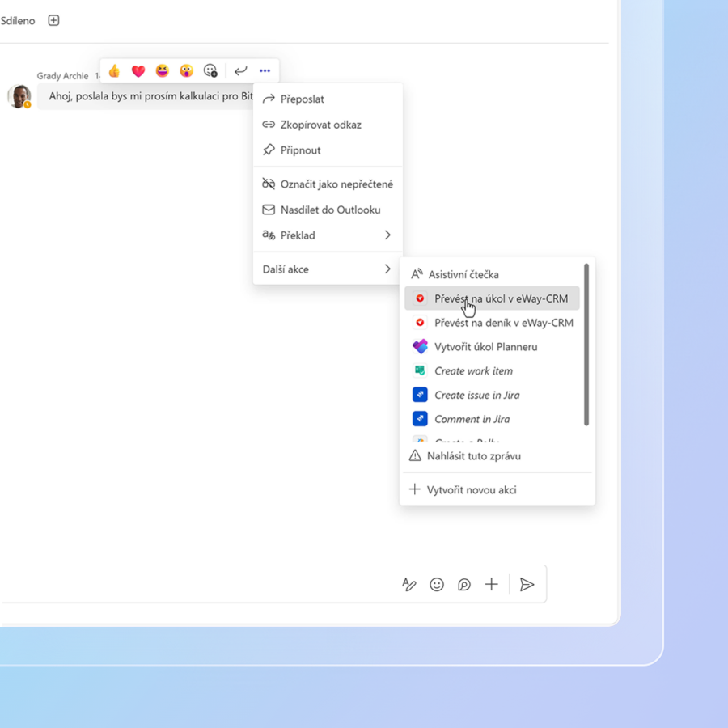Click the message text starting with Ahoj
Screen dimensions: 728x728
point(151,96)
